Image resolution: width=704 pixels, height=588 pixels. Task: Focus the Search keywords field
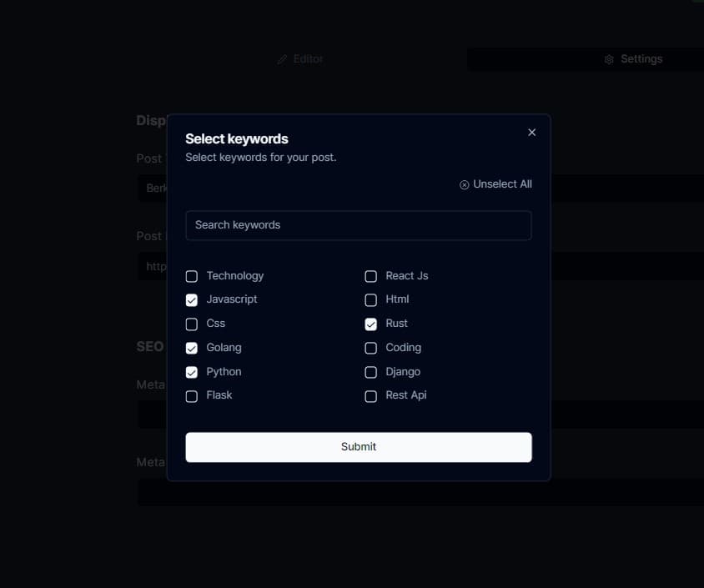[x=359, y=225]
